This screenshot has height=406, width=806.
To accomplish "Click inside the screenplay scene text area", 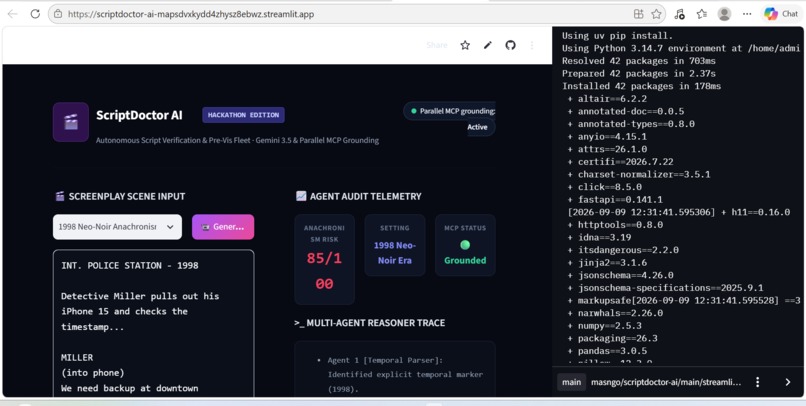I will click(x=154, y=324).
